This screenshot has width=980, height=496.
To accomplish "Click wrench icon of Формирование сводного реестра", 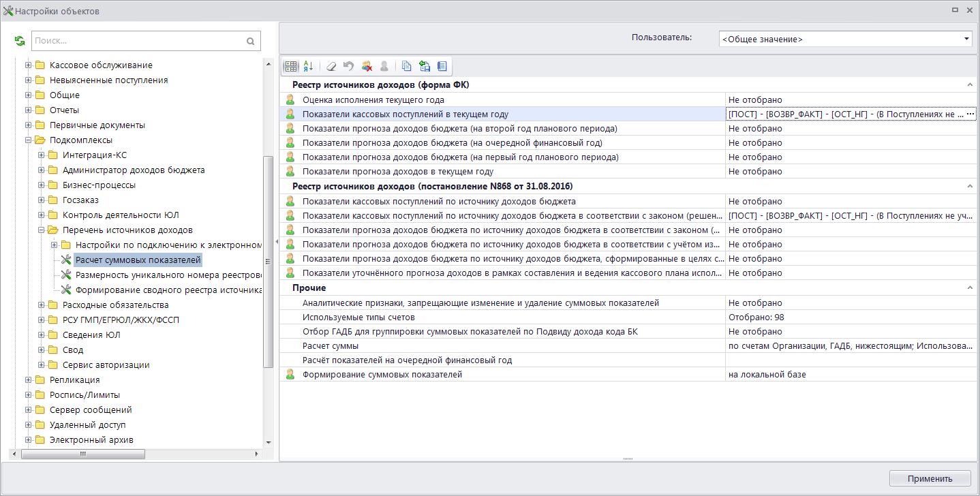I will click(x=66, y=290).
